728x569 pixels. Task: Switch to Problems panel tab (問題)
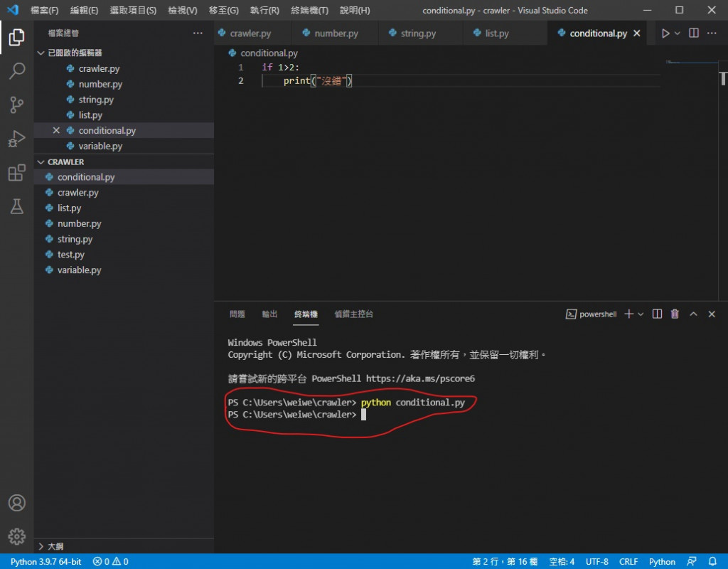click(x=237, y=314)
